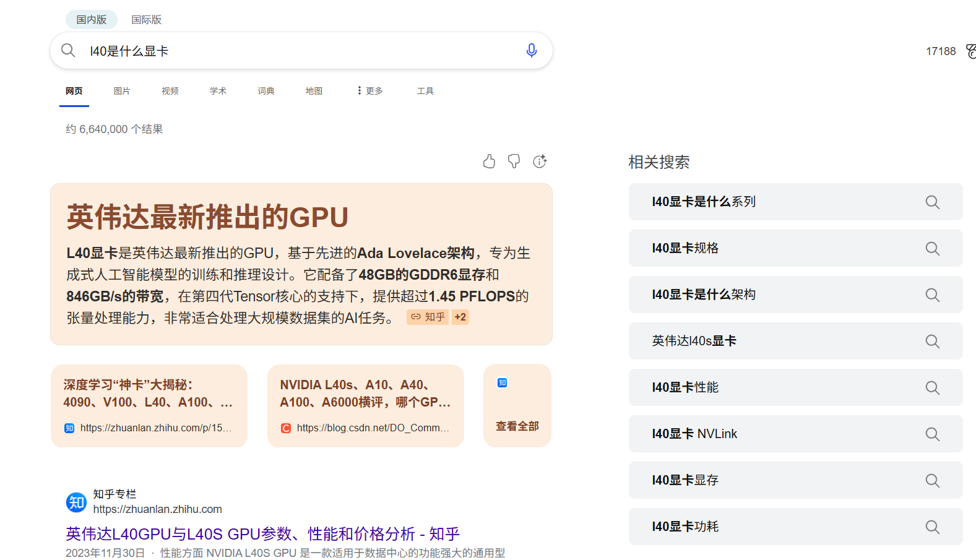Click the 约 6,640,000 个结果 count text
Viewport: 976px width, 560px height.
click(x=114, y=129)
